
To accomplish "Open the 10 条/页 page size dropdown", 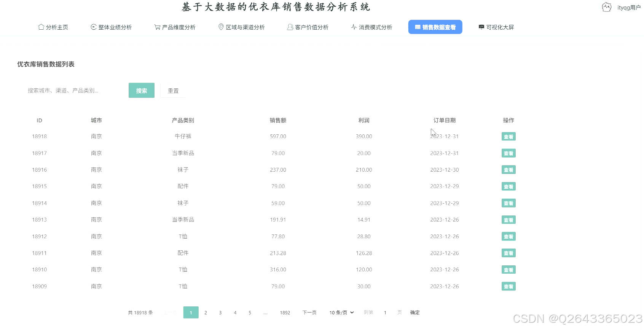I will click(341, 312).
